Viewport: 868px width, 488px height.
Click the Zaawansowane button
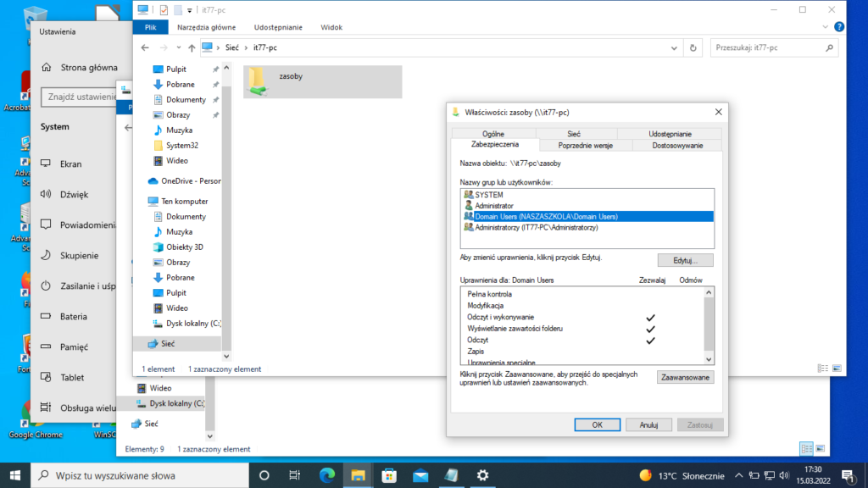(685, 377)
